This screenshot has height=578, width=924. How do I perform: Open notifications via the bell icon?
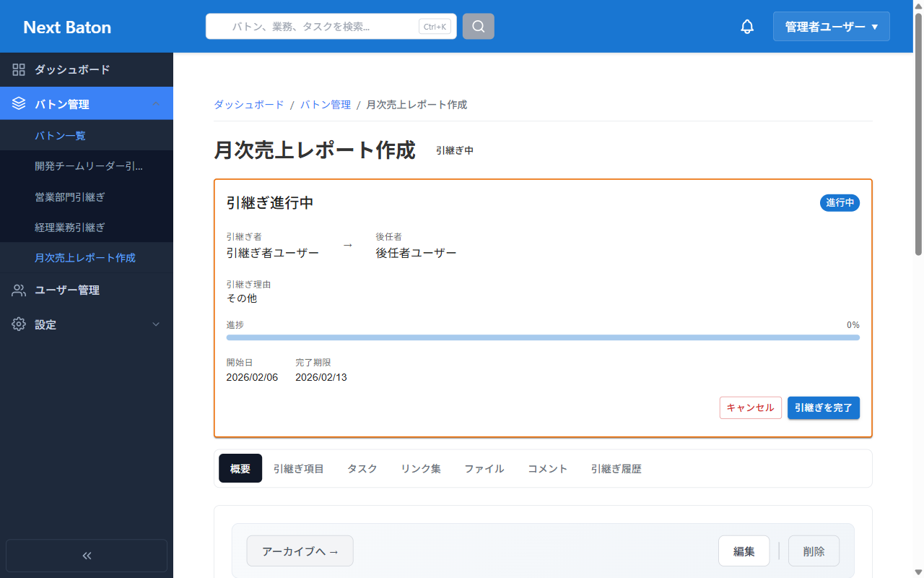[747, 26]
